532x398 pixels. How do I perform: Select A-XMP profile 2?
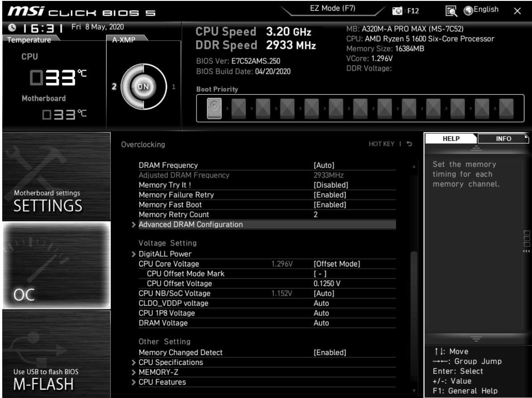click(x=114, y=87)
